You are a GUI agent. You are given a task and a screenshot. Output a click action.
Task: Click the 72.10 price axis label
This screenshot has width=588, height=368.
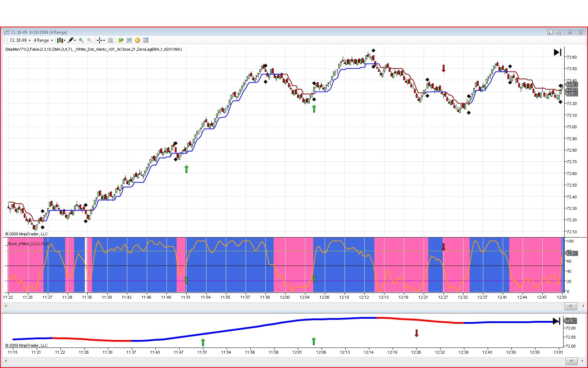571,232
